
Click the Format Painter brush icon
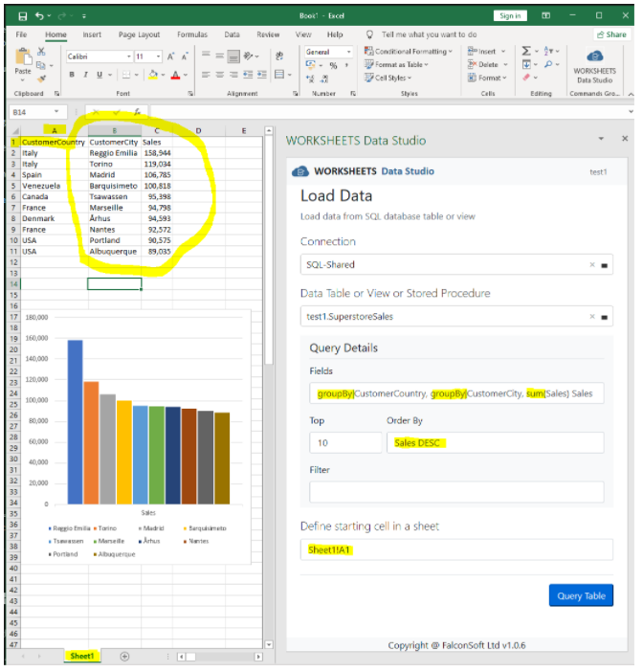coord(41,78)
